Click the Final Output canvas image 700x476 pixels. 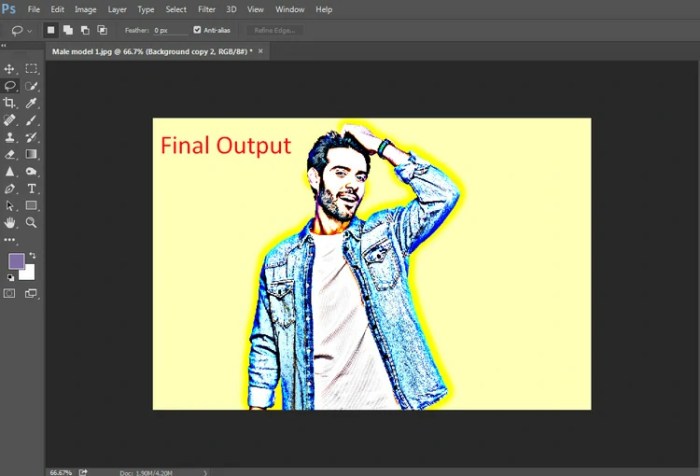click(372, 264)
